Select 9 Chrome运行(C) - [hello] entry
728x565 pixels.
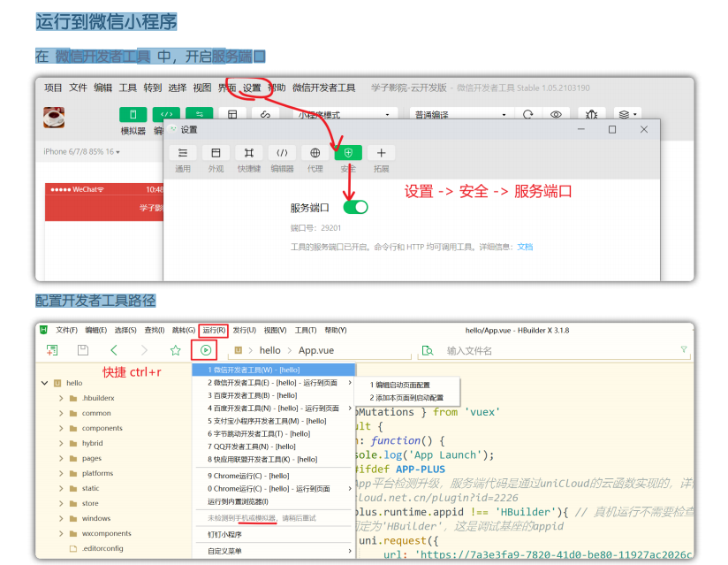click(x=274, y=476)
